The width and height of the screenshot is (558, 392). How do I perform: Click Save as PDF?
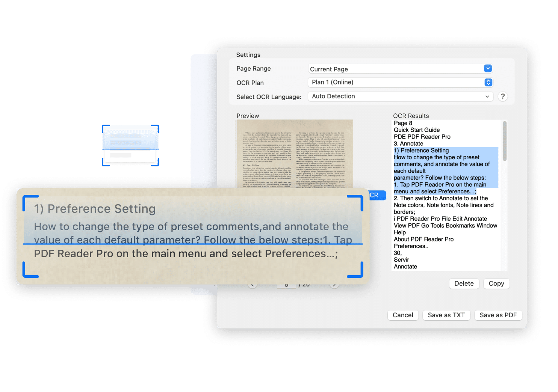click(498, 315)
